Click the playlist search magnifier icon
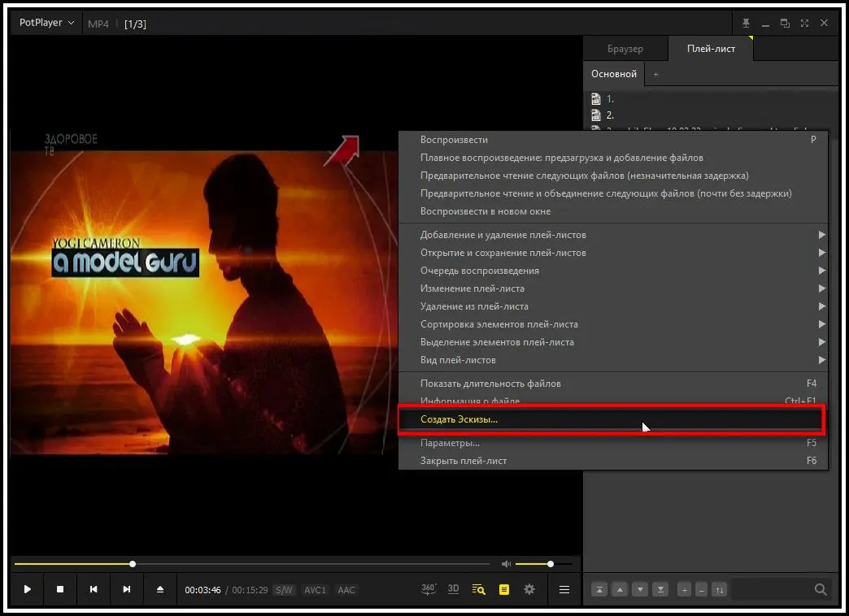The height and width of the screenshot is (616, 849). tap(821, 589)
